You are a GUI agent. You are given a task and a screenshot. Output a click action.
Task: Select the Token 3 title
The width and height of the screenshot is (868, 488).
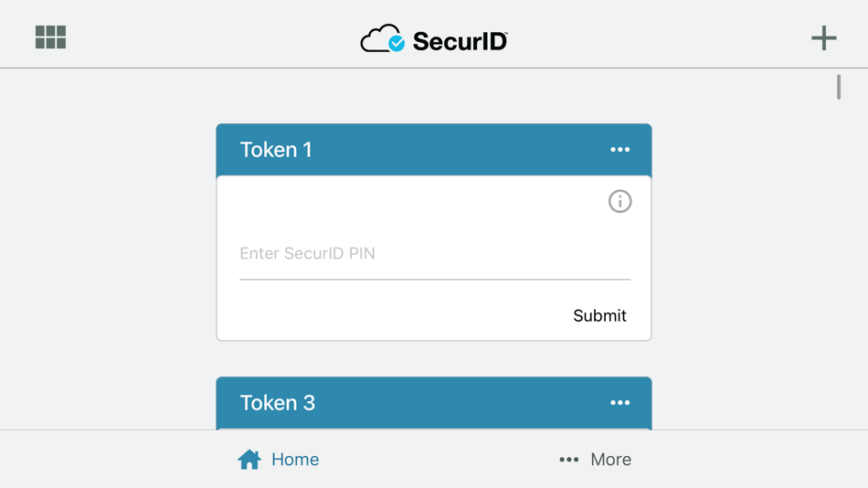coord(277,403)
